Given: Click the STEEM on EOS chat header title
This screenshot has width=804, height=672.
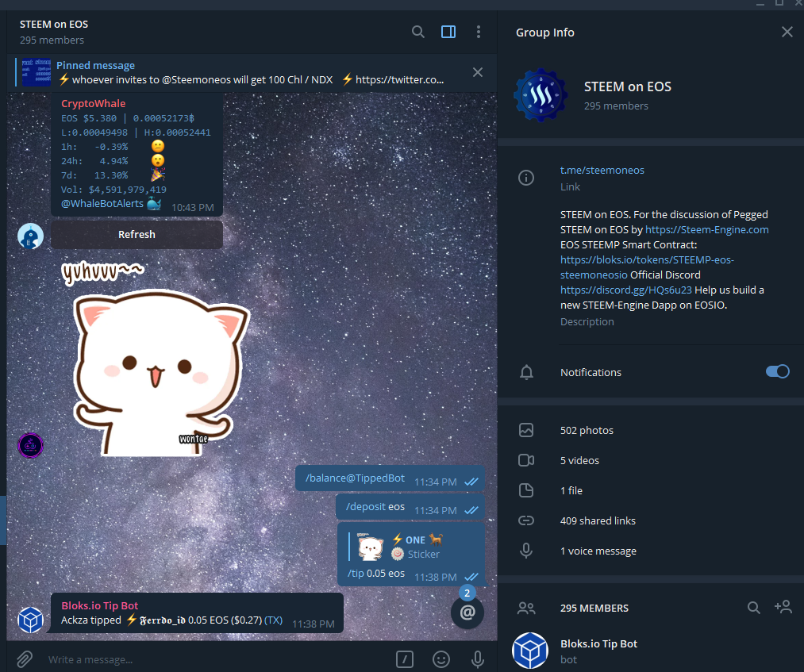Looking at the screenshot, I should pos(54,24).
